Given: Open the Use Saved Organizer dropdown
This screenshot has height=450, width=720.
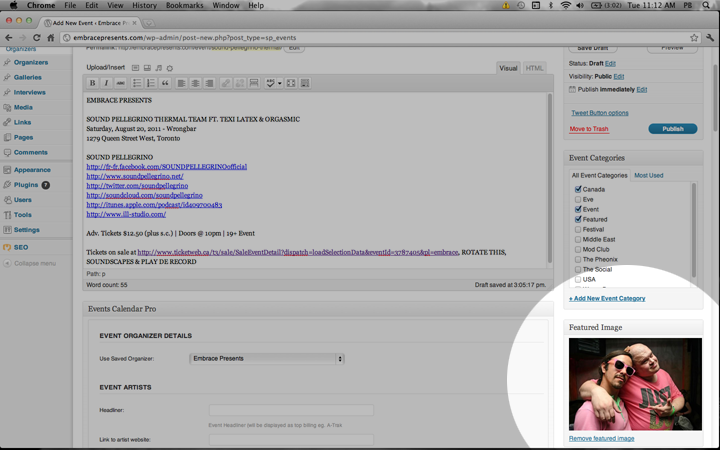Looking at the screenshot, I should tap(266, 358).
